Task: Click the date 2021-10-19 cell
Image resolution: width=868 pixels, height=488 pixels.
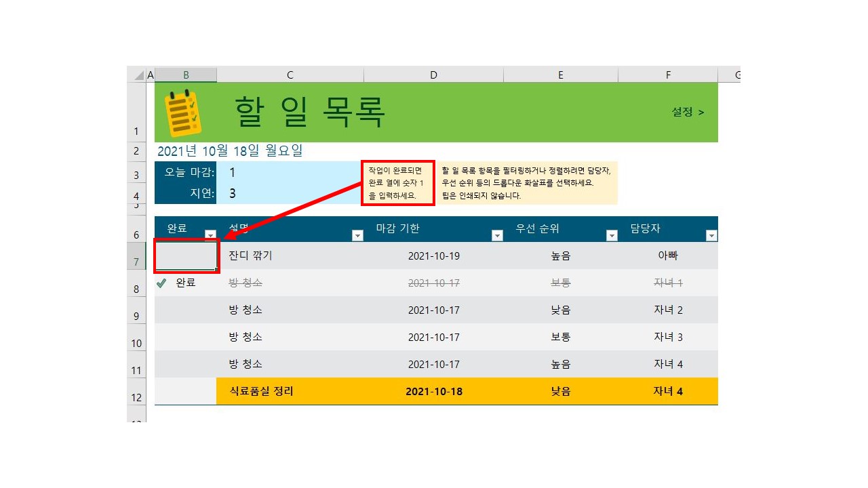Action: [433, 256]
